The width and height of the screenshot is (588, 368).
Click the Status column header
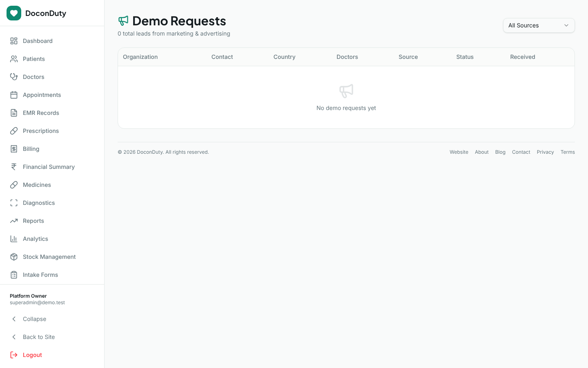(465, 57)
